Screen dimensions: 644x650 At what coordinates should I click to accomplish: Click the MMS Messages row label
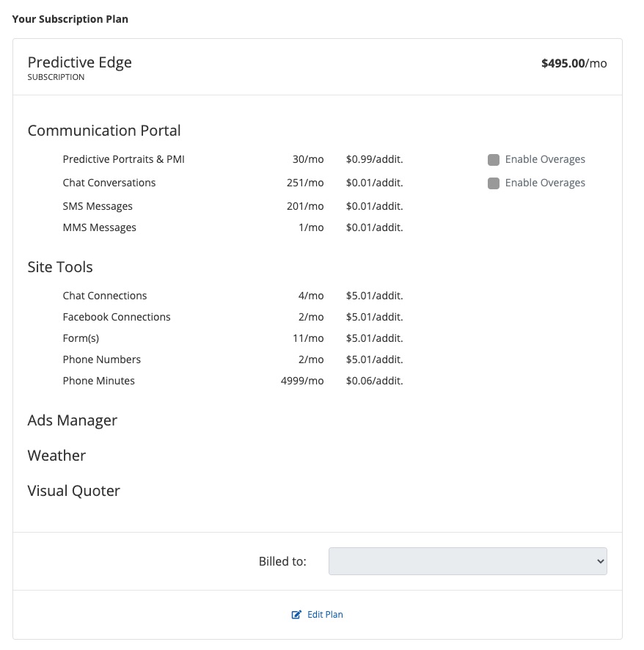pyautogui.click(x=99, y=227)
